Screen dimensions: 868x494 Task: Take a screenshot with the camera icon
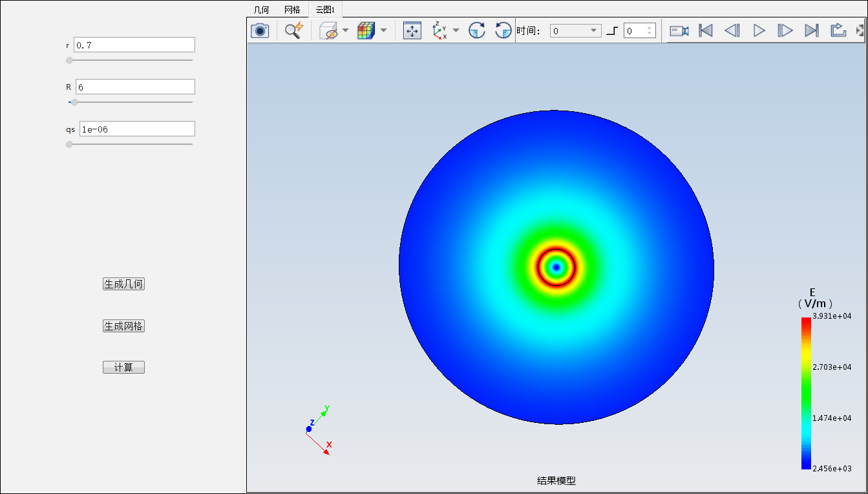[260, 30]
